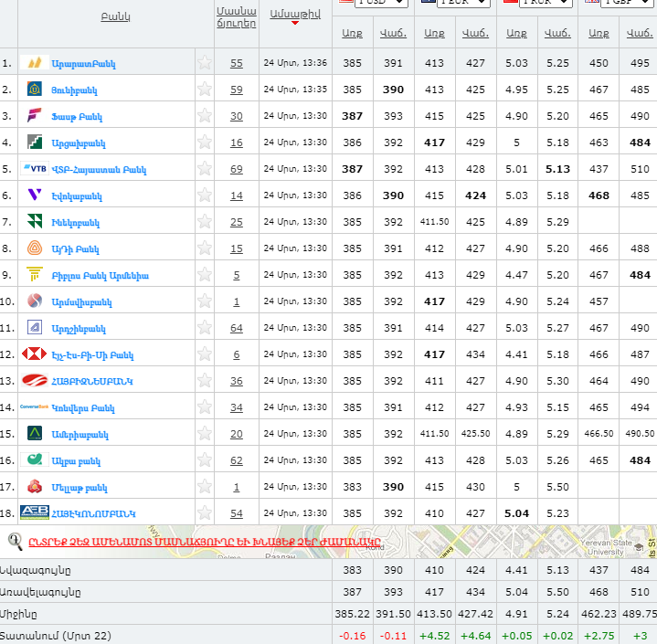
Task: Click the Ֆասթ Բանկ logo icon
Action: (x=35, y=115)
